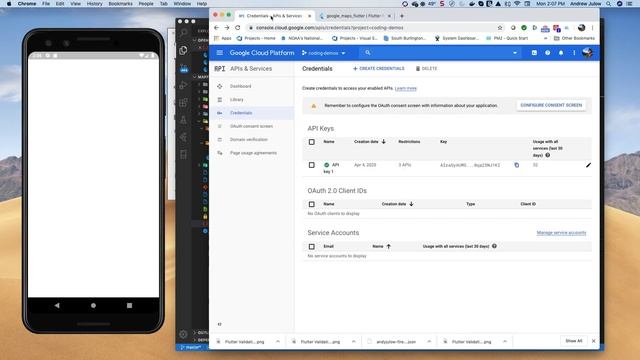Tap the Recents square on Android emulator
This screenshot has width=640, height=360.
click(129, 305)
